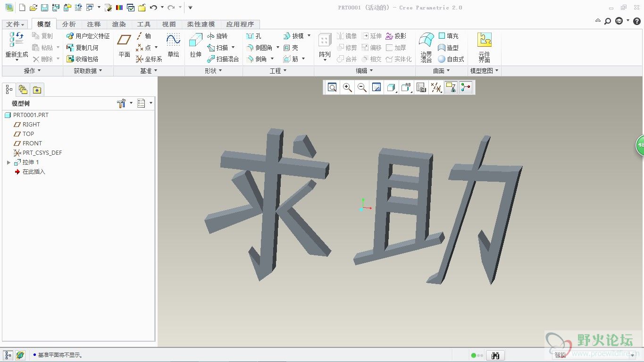The image size is (644, 362).
Task: Open the display style cube menu
Action: [x=391, y=87]
